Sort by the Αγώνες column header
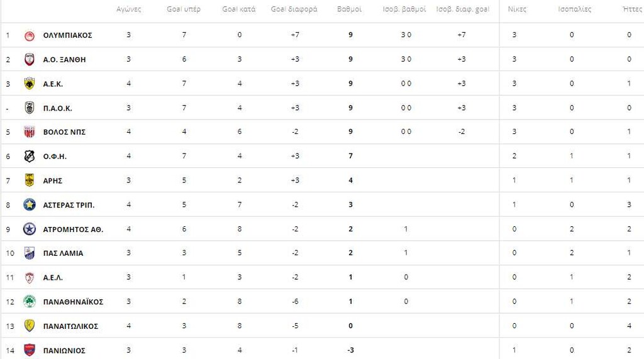The image size is (644, 359). (x=129, y=9)
